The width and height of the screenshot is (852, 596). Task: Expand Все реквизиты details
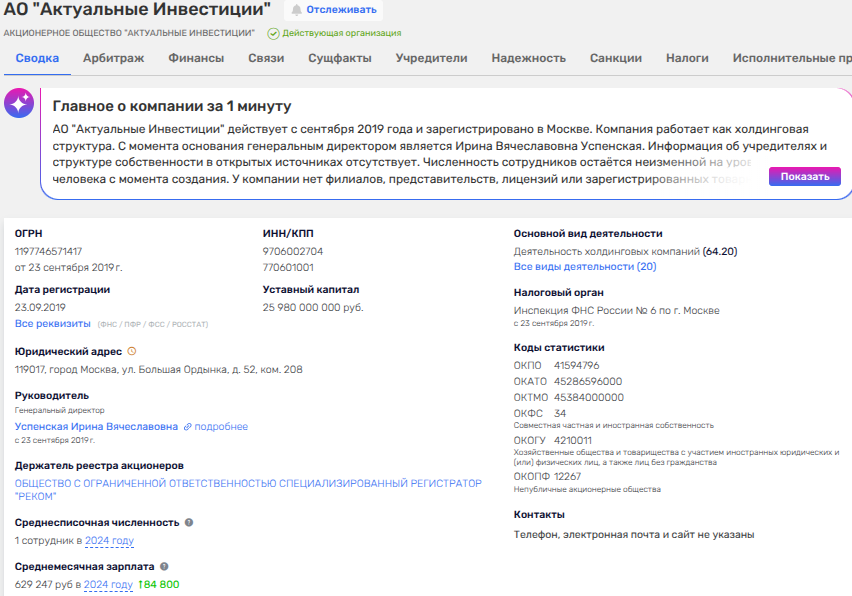[x=52, y=324]
